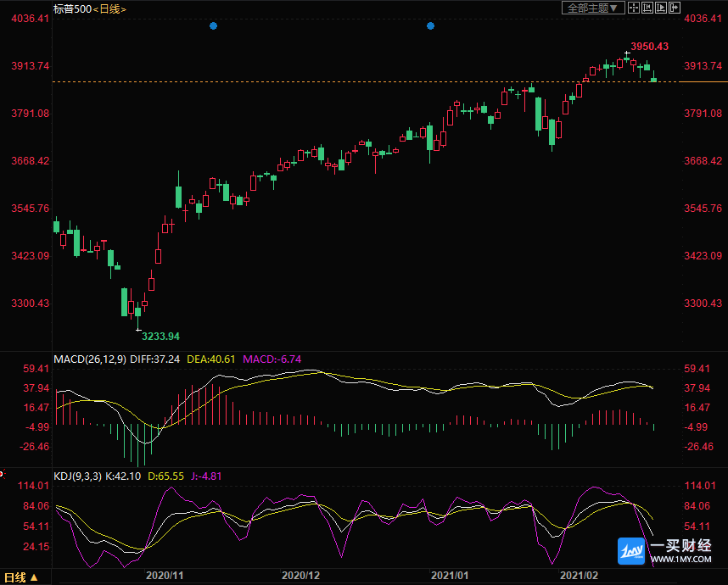
Task: Click the right-axis 3423.09 price level
Action: pyautogui.click(x=703, y=255)
